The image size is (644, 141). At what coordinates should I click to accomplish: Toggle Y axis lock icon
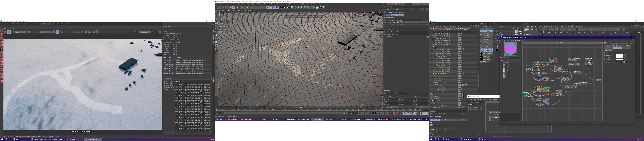point(271,7)
